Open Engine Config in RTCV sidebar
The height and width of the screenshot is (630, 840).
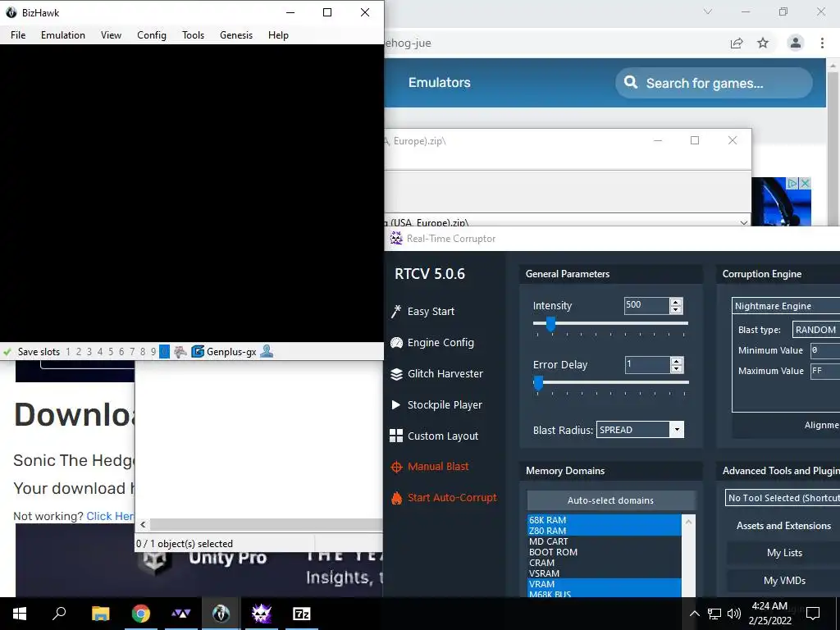tap(441, 342)
